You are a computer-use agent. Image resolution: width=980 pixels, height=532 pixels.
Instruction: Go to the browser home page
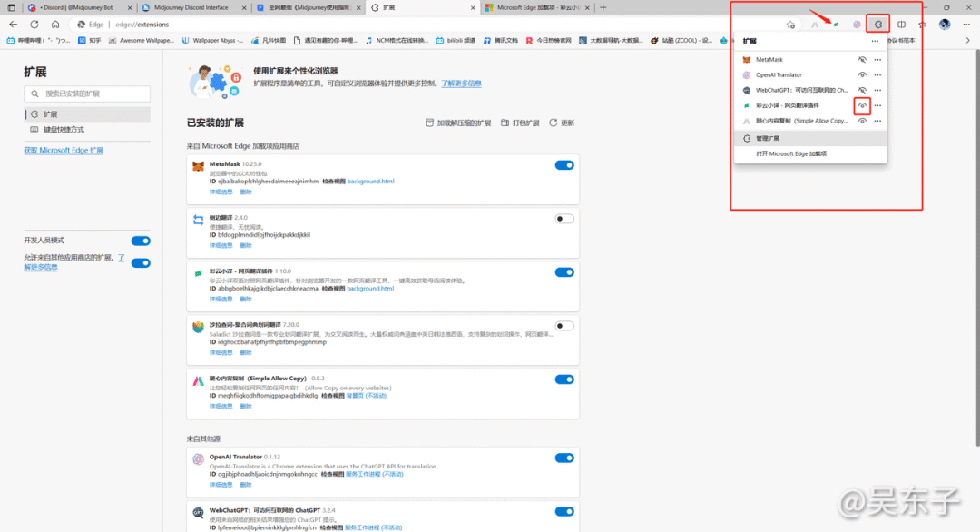coord(55,25)
